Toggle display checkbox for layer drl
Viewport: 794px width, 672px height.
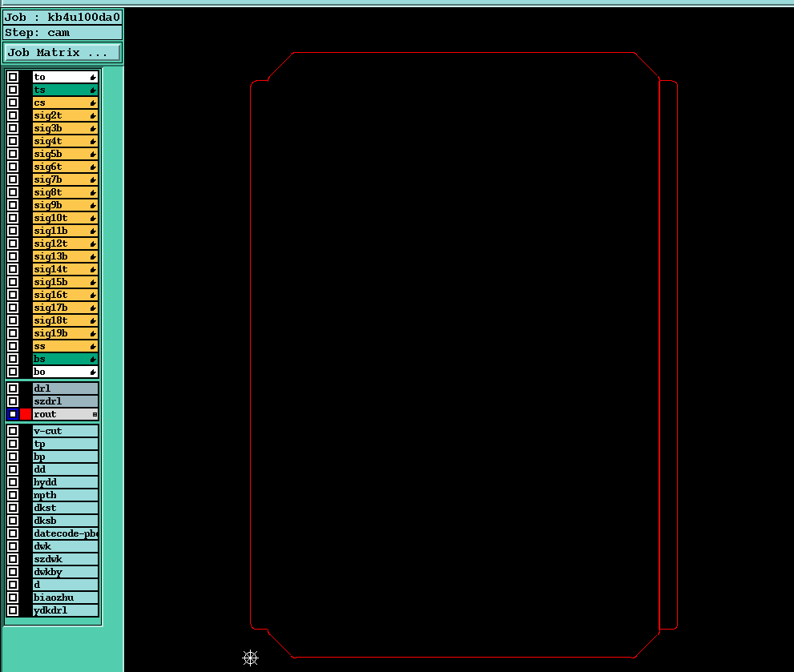13,388
